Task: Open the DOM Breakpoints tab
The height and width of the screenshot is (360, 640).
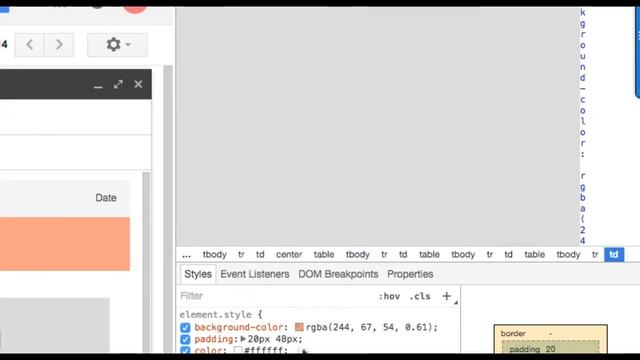Action: click(338, 274)
